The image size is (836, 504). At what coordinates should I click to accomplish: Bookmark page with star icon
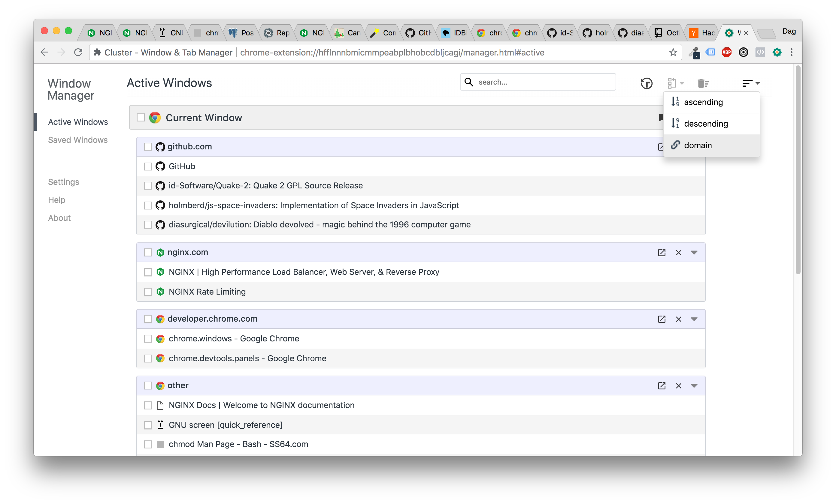tap(673, 52)
